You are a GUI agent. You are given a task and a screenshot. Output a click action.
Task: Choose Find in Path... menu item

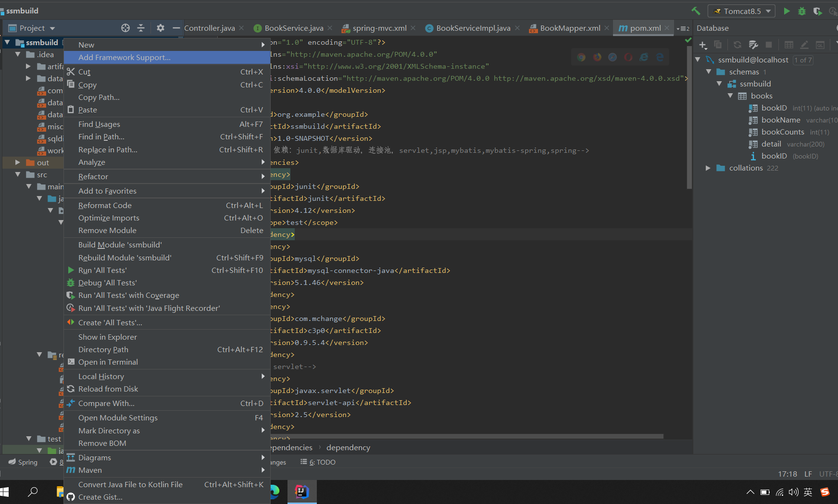pos(167,137)
